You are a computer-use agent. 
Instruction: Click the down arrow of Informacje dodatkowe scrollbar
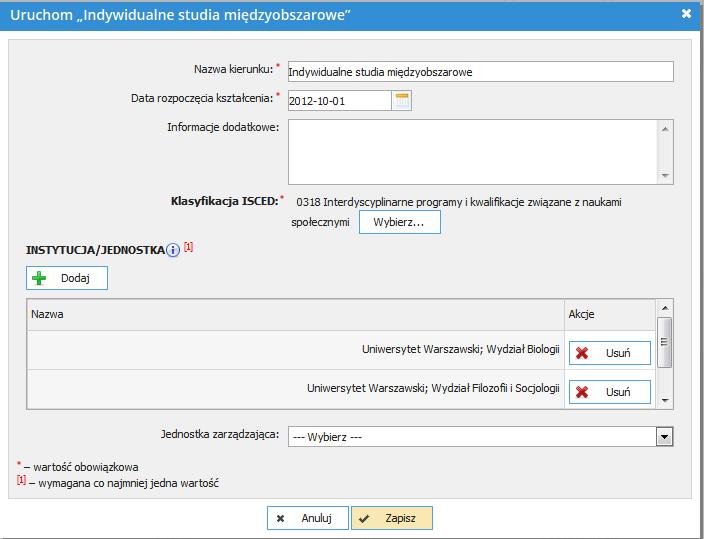[665, 176]
